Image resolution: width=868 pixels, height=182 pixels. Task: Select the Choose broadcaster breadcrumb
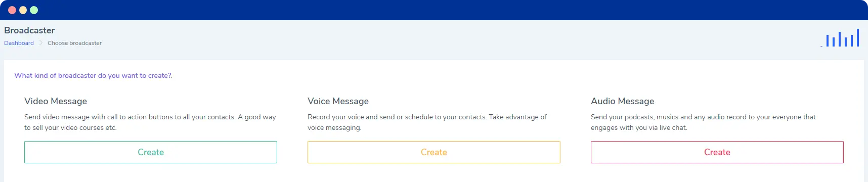coord(74,43)
